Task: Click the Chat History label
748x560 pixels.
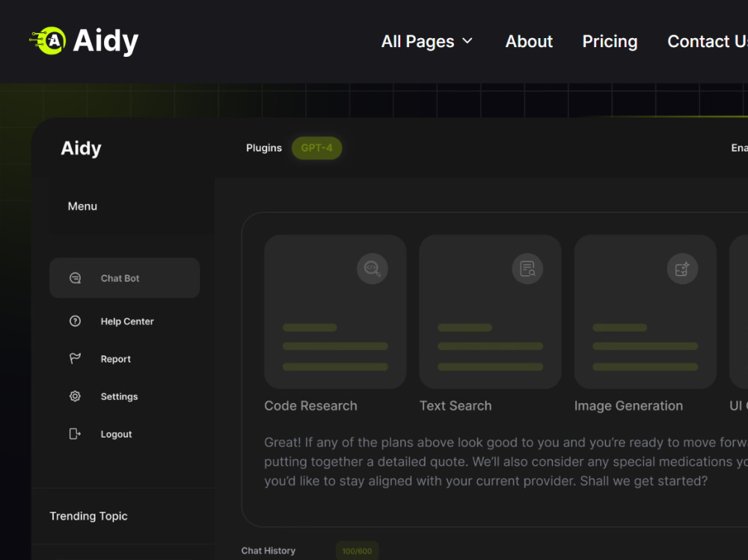Action: tap(268, 551)
